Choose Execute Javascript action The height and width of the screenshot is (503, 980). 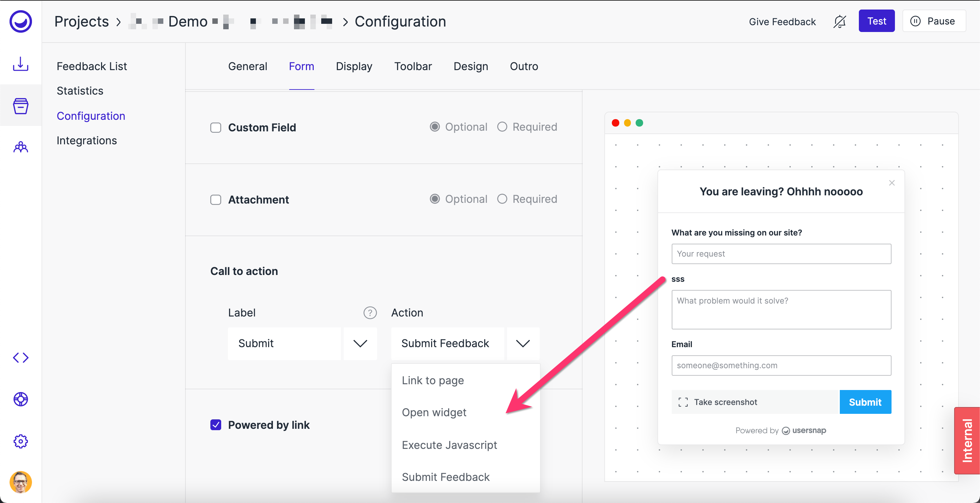point(465,445)
